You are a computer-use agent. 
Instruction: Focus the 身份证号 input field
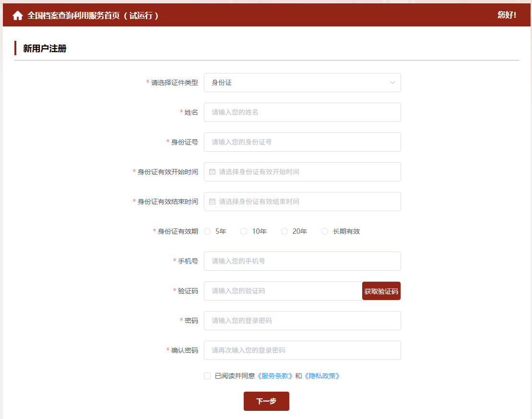(x=302, y=142)
